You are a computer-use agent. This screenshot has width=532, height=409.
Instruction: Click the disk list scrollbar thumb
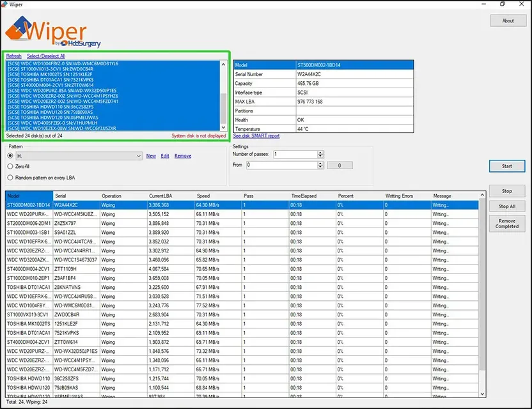(x=223, y=109)
